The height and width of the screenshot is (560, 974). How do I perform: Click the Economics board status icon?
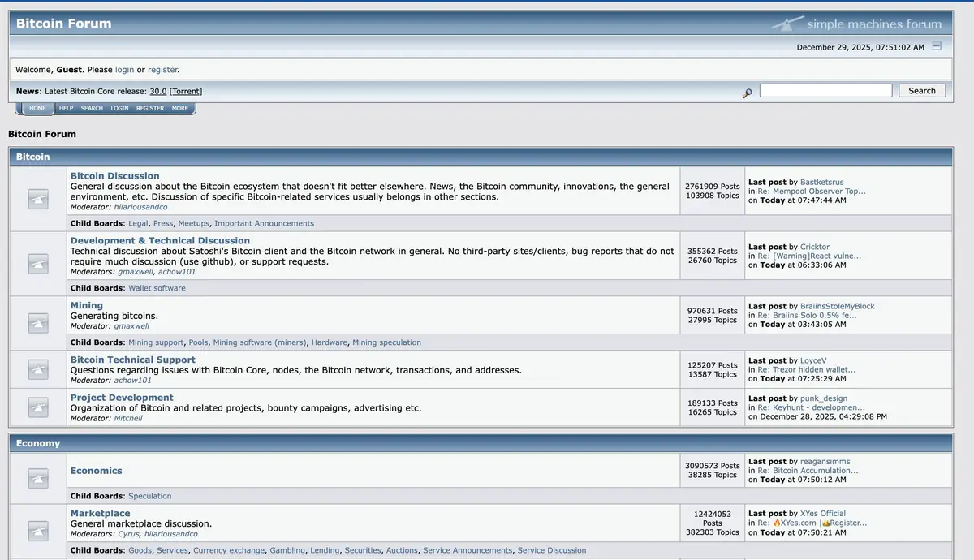(x=38, y=479)
